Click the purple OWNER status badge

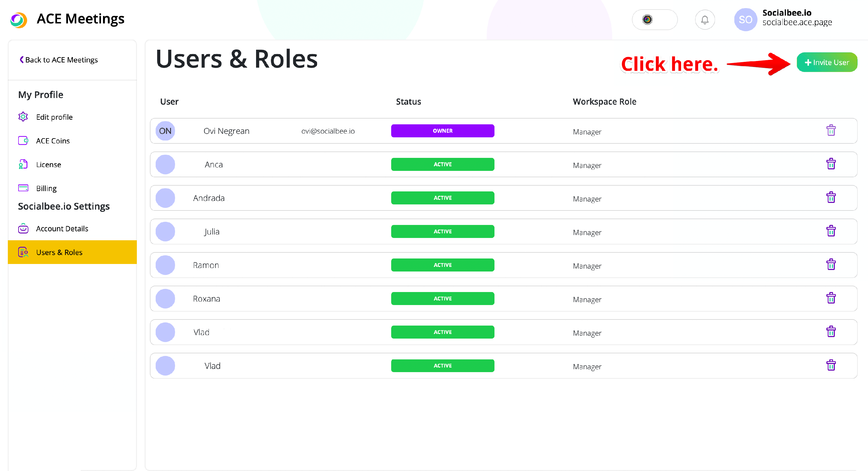click(x=442, y=131)
